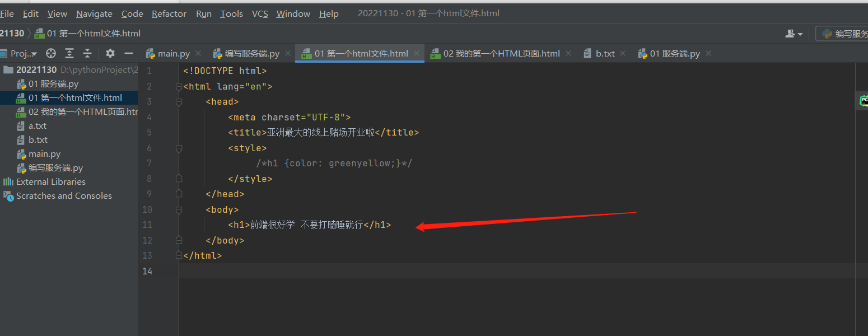Open the Navigate menu

(94, 13)
